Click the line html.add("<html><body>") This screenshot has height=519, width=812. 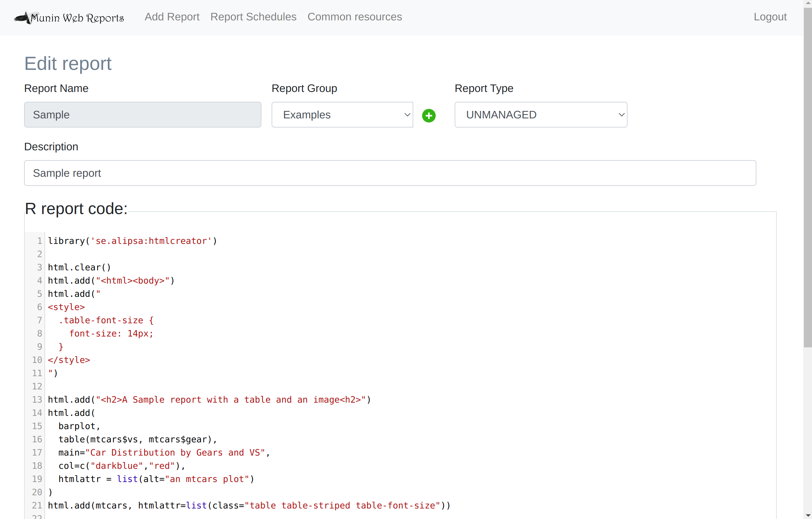(x=111, y=281)
